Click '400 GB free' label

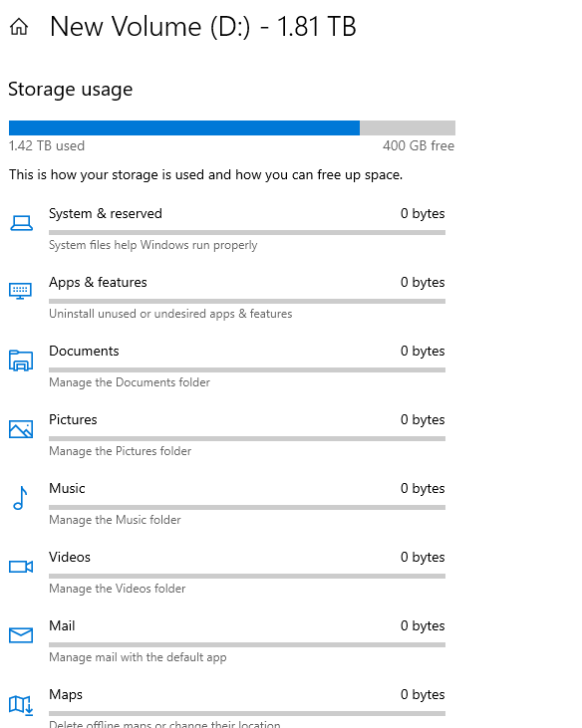pos(419,145)
